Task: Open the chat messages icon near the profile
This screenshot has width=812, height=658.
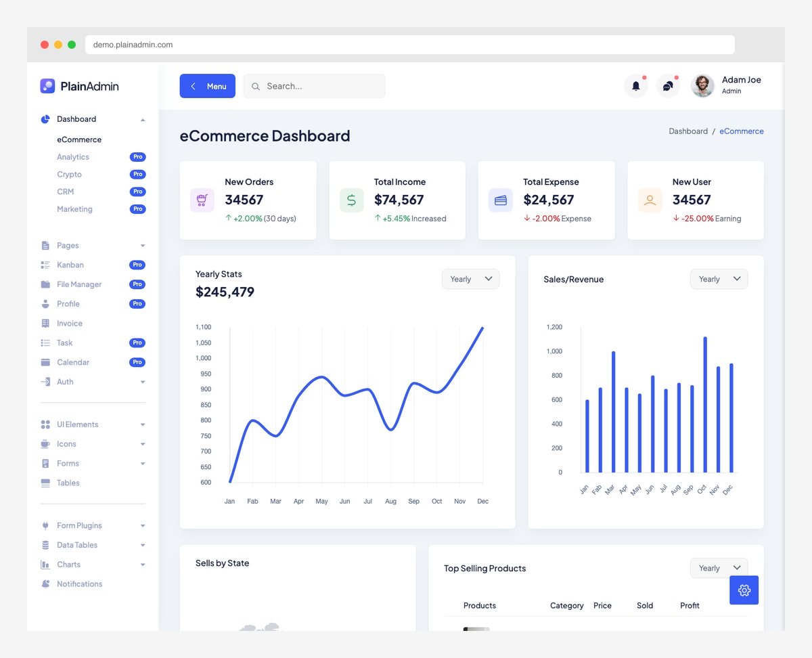Action: pos(668,86)
